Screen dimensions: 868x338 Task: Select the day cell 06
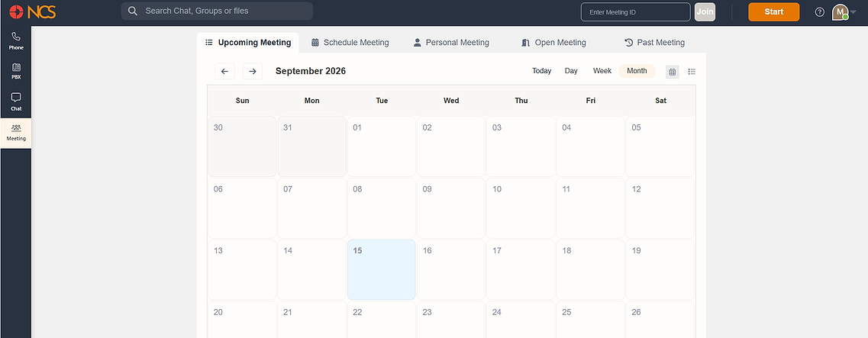tap(242, 208)
